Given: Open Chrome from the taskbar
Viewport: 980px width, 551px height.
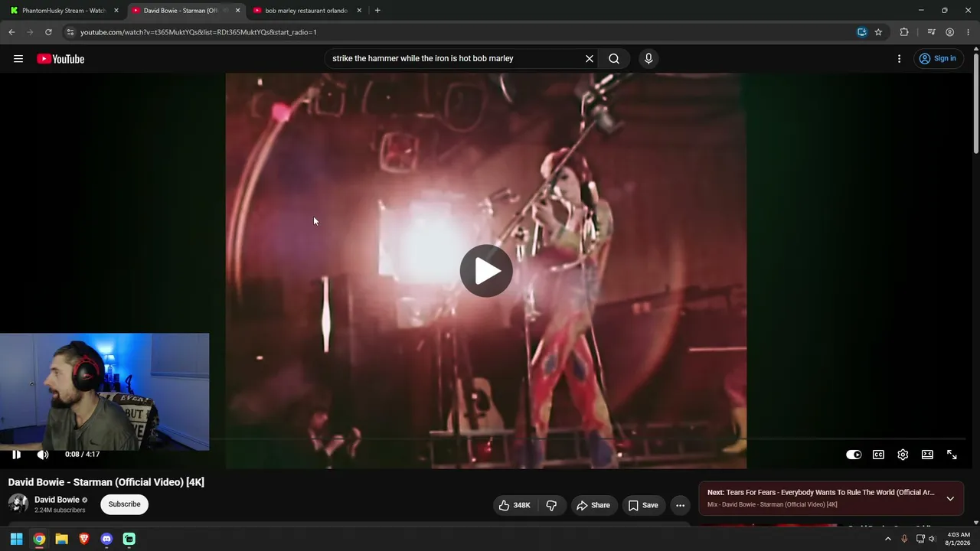Looking at the screenshot, I should pyautogui.click(x=39, y=539).
